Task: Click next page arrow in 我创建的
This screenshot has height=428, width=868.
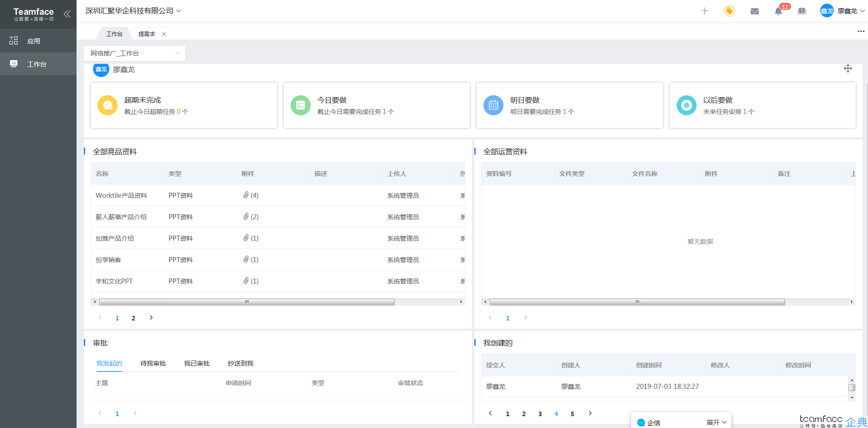Action: tap(590, 413)
